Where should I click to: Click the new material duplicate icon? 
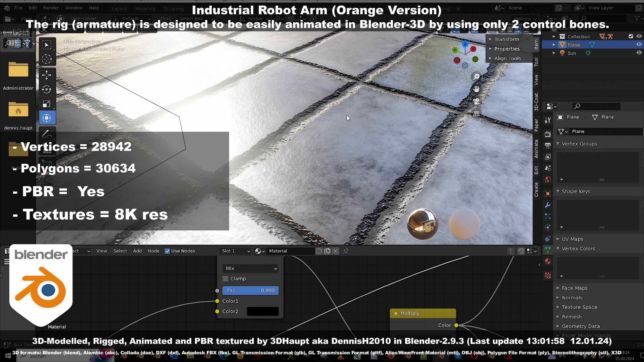point(327,251)
